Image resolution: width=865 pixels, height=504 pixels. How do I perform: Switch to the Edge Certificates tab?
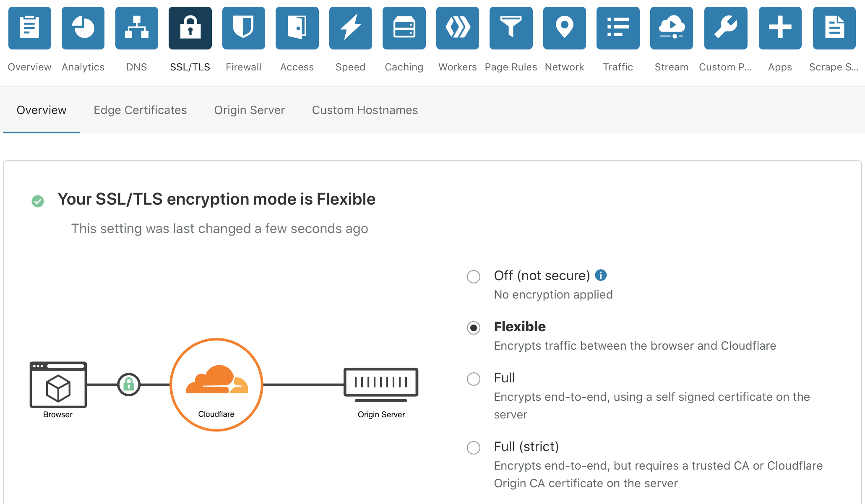[x=140, y=110]
